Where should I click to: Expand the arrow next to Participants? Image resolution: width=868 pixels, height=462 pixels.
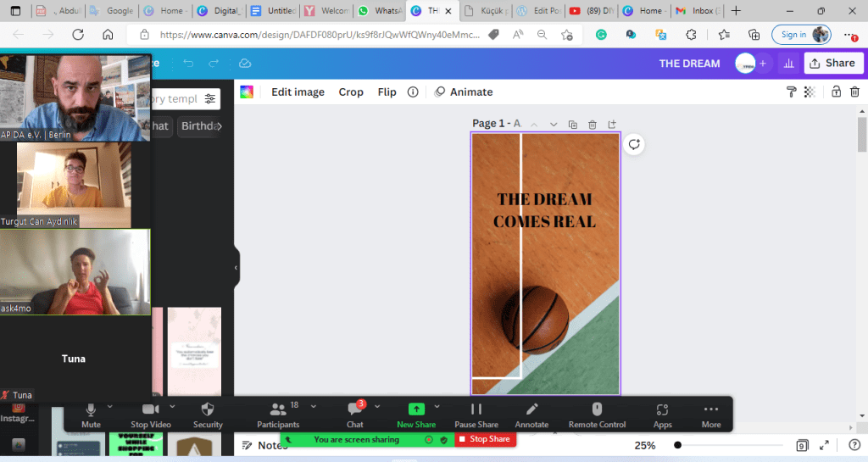[314, 406]
